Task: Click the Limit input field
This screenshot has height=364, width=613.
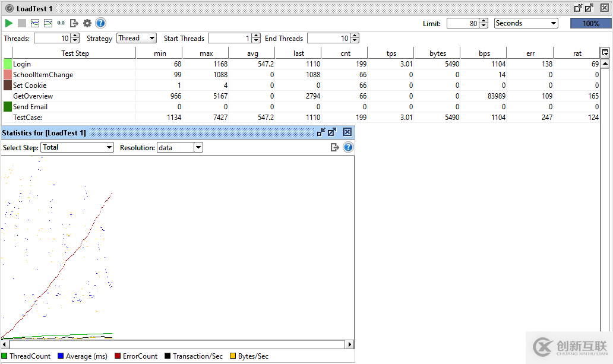Action: click(x=463, y=23)
